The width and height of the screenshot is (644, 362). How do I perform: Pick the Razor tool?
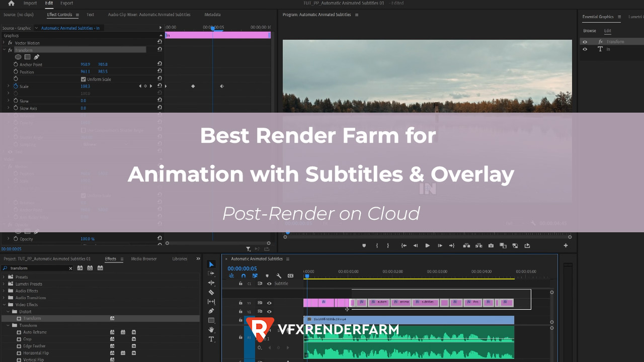tap(211, 292)
